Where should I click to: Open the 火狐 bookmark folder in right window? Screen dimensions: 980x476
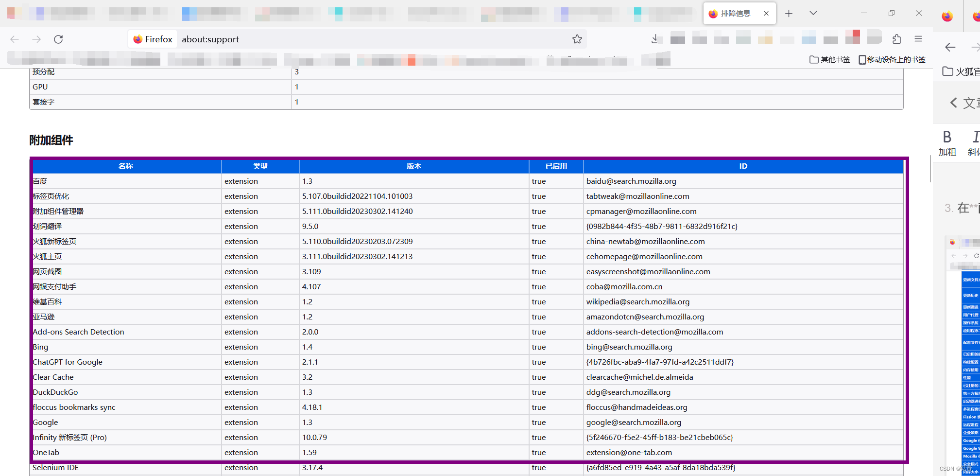(961, 71)
